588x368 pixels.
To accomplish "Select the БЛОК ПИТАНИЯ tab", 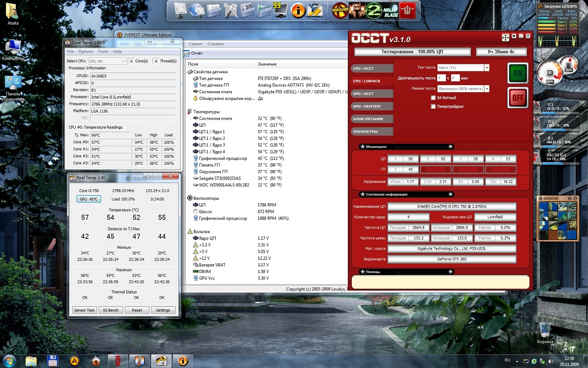I will click(372, 119).
